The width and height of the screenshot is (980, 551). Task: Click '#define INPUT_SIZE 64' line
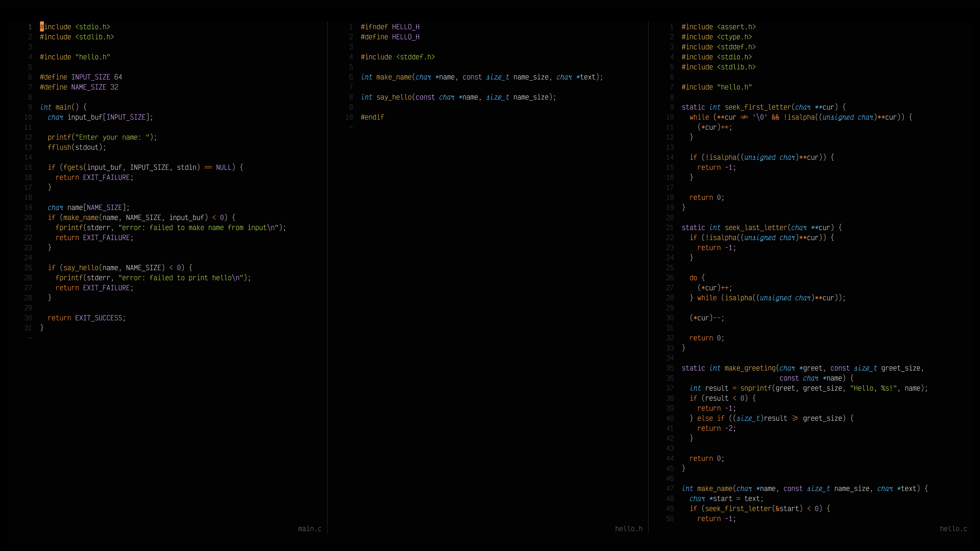pyautogui.click(x=81, y=77)
